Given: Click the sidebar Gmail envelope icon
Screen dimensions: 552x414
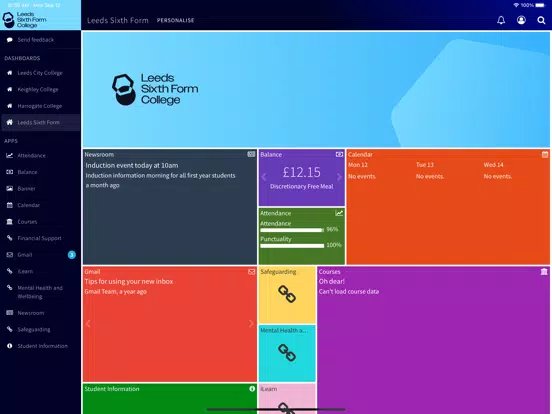Looking at the screenshot, I should (10, 255).
